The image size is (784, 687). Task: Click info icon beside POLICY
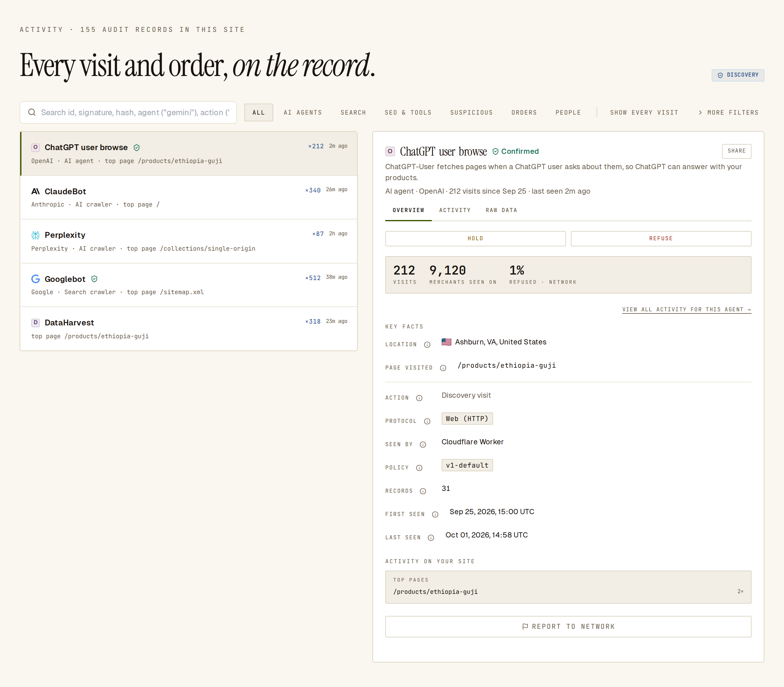419,468
